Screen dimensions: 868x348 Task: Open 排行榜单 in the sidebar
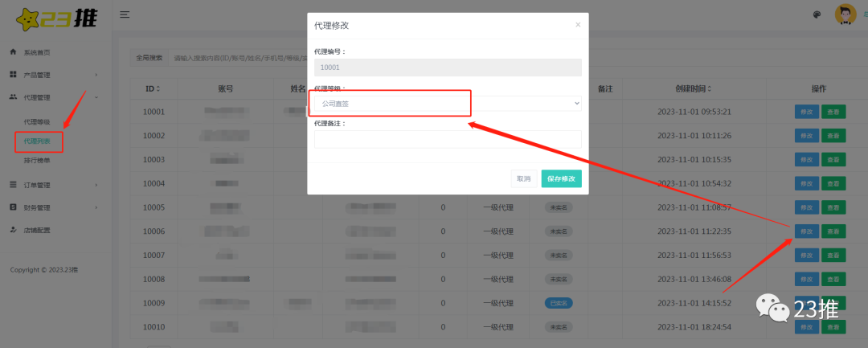tap(37, 161)
